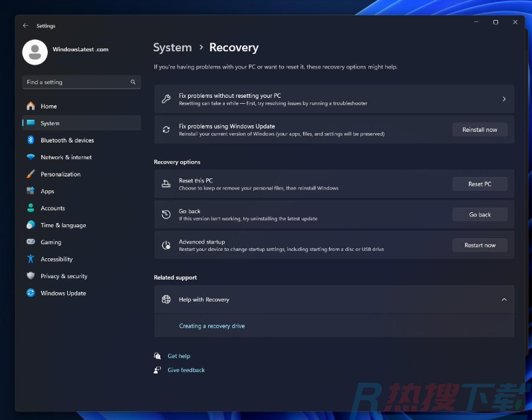Open Accessibility settings
The height and width of the screenshot is (420, 532).
coord(81,259)
